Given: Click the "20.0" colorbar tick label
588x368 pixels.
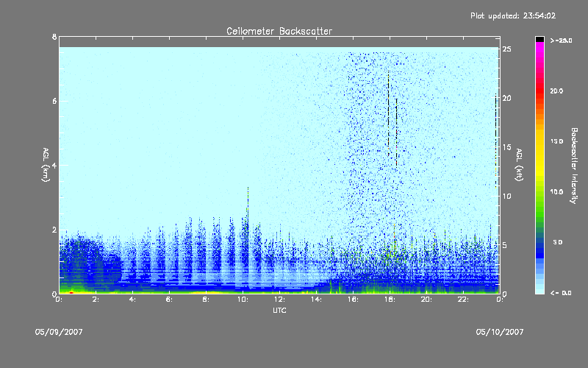Looking at the screenshot, I should tap(556, 91).
